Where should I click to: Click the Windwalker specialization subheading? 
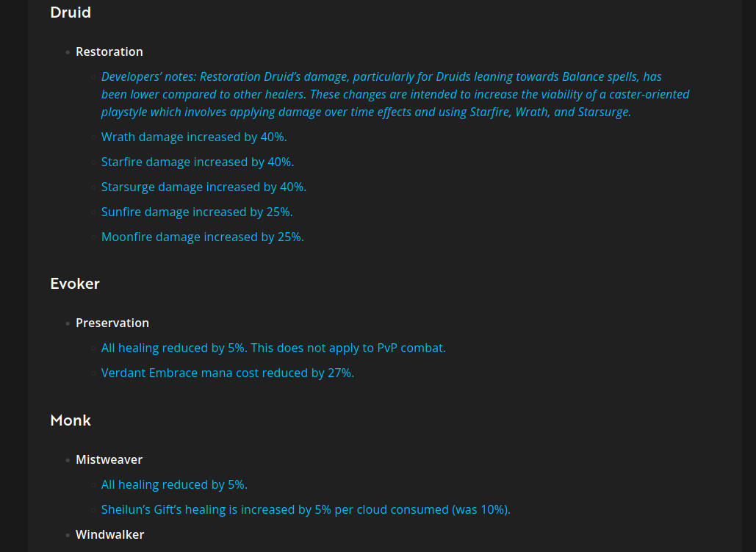[x=109, y=535]
